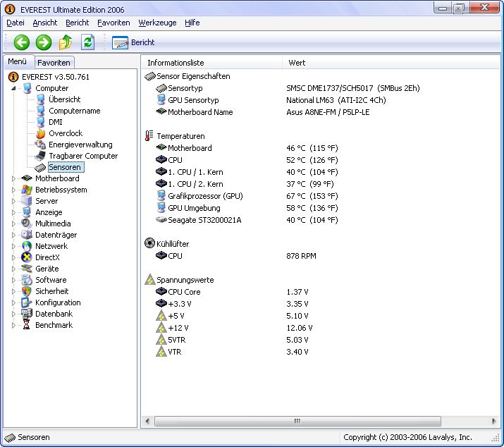This screenshot has height=447, width=504.
Task: Click the green Forward arrow toolbar icon
Action: click(x=44, y=42)
